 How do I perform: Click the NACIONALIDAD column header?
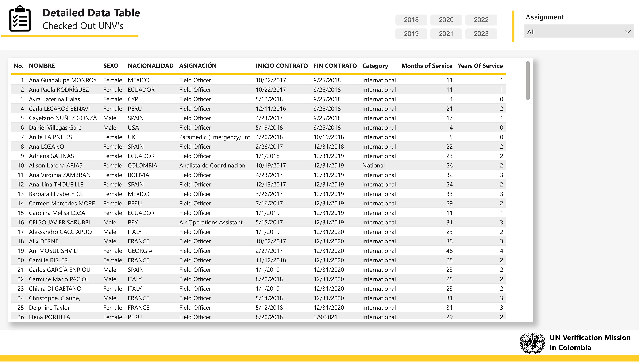pyautogui.click(x=150, y=66)
